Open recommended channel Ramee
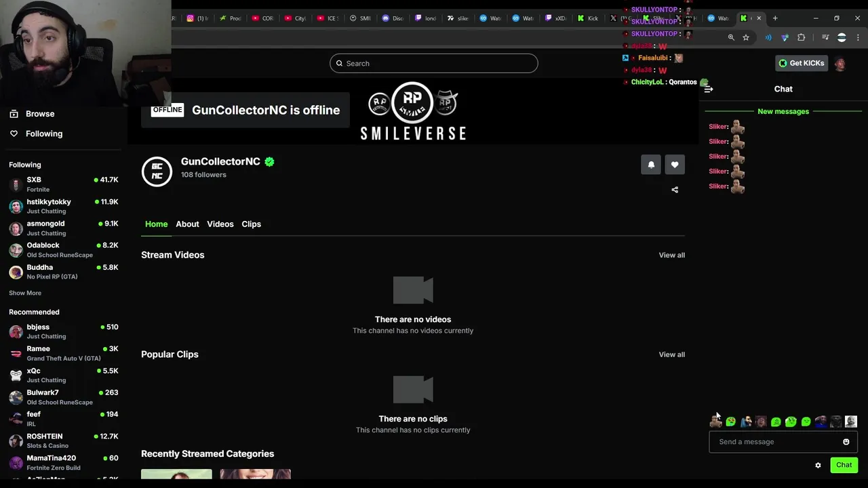This screenshot has height=488, width=868. [x=64, y=353]
